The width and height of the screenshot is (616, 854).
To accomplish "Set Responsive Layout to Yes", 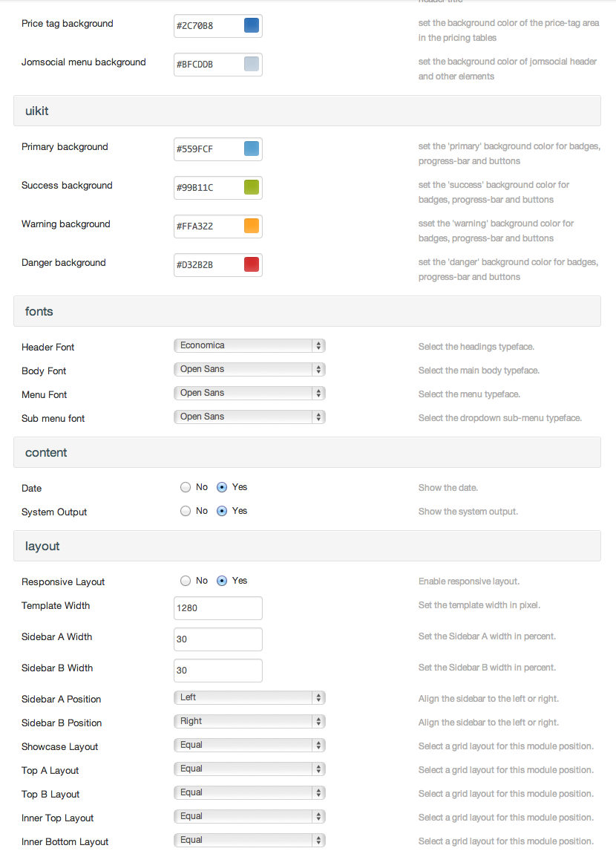I will pos(222,581).
